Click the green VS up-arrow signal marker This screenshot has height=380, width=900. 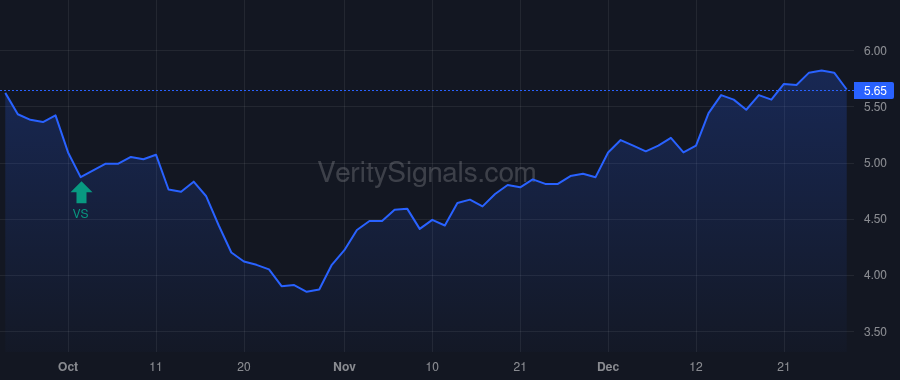82,192
